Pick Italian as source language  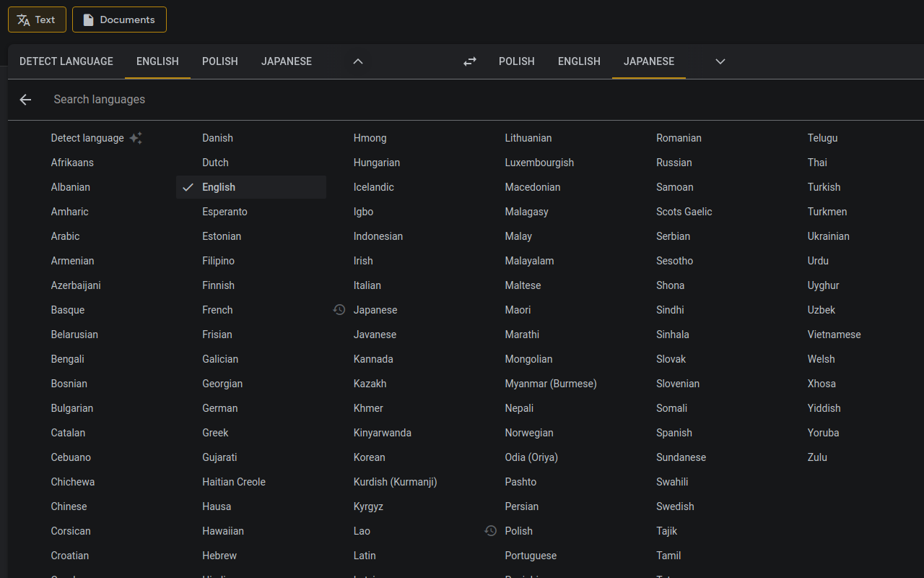click(x=367, y=285)
